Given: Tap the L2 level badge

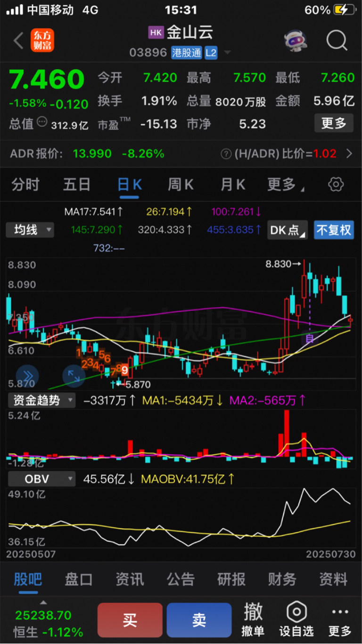Looking at the screenshot, I should (211, 53).
